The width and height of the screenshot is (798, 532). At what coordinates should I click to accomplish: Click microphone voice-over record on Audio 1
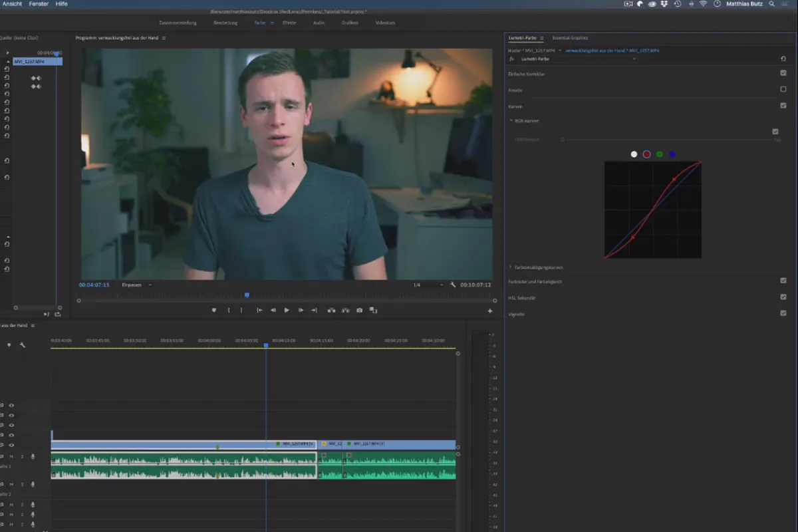(33, 457)
